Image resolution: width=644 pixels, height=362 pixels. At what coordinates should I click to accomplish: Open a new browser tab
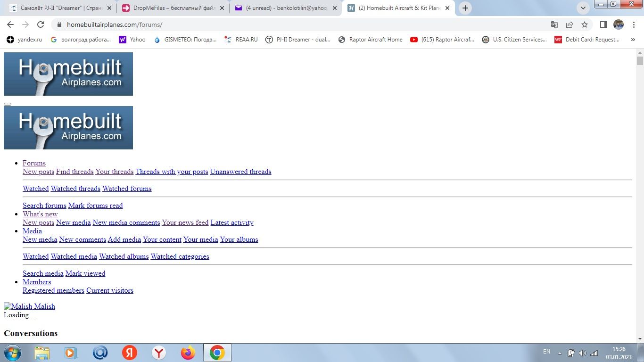(x=465, y=8)
